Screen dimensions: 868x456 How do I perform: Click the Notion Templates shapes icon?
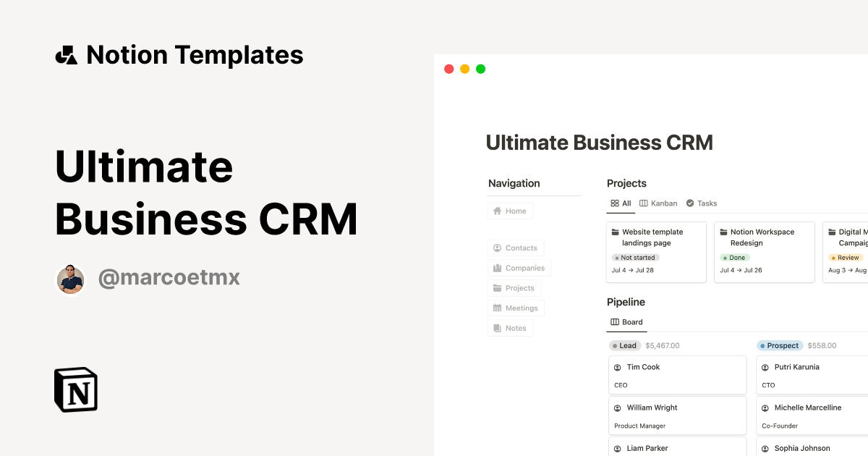pyautogui.click(x=67, y=55)
